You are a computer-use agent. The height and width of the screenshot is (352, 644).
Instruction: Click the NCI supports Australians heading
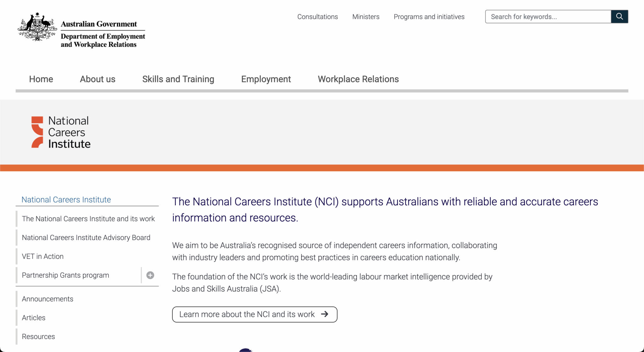[385, 209]
